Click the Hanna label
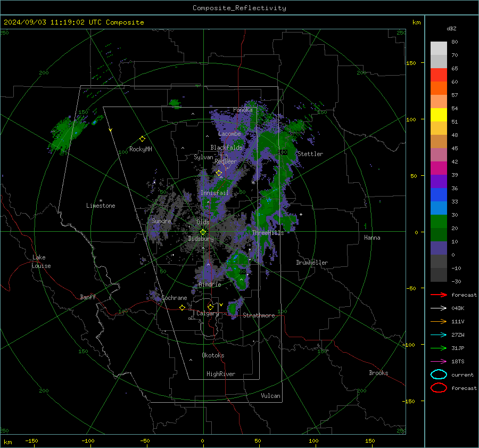 [372, 238]
